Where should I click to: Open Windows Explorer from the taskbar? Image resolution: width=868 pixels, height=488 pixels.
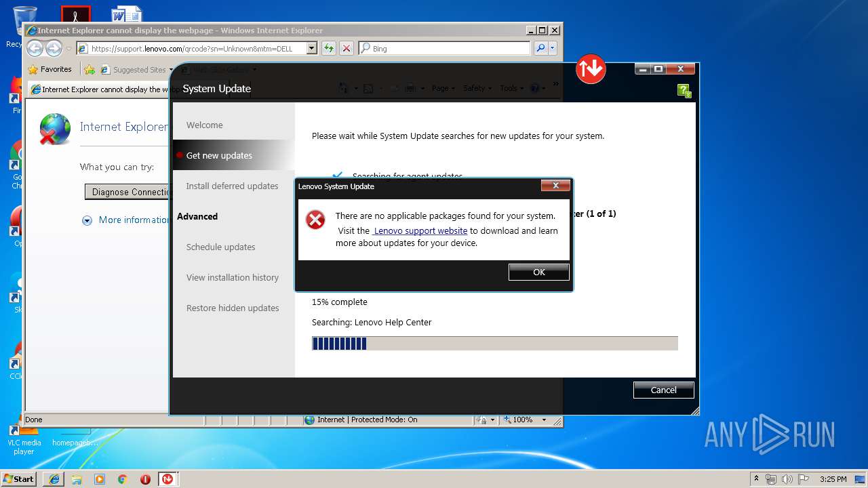coord(77,479)
